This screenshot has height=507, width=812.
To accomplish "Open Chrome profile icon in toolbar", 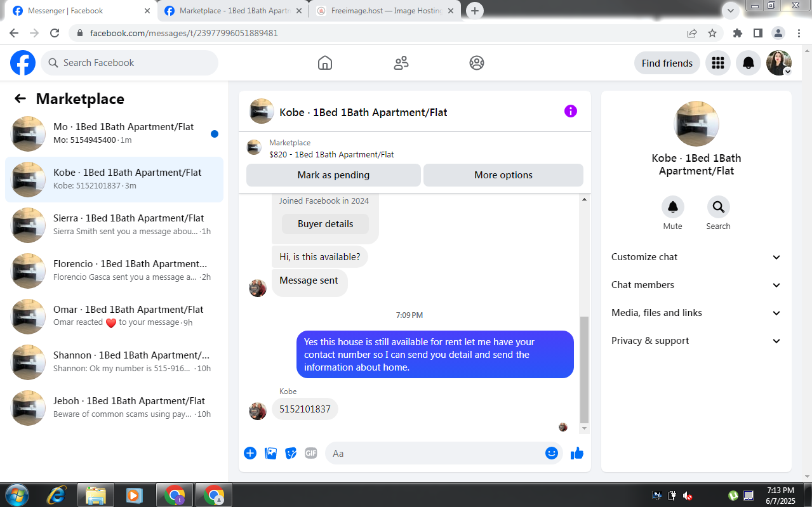I will [x=778, y=33].
